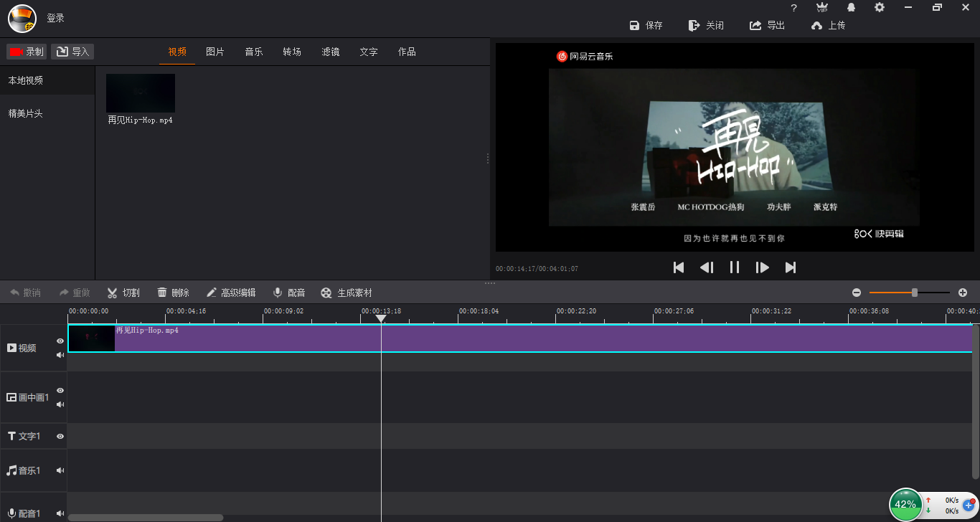The height and width of the screenshot is (522, 980).
Task: Click the QQ penguin icon
Action: pos(852,7)
